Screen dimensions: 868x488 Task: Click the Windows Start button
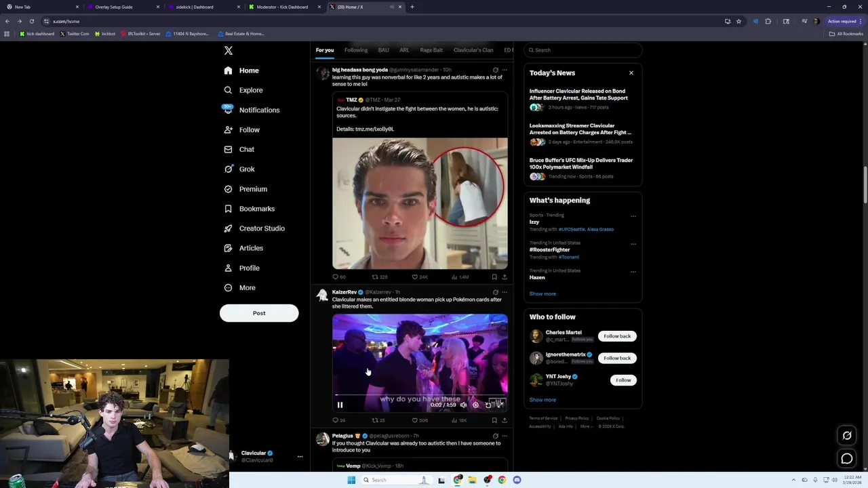(x=351, y=480)
